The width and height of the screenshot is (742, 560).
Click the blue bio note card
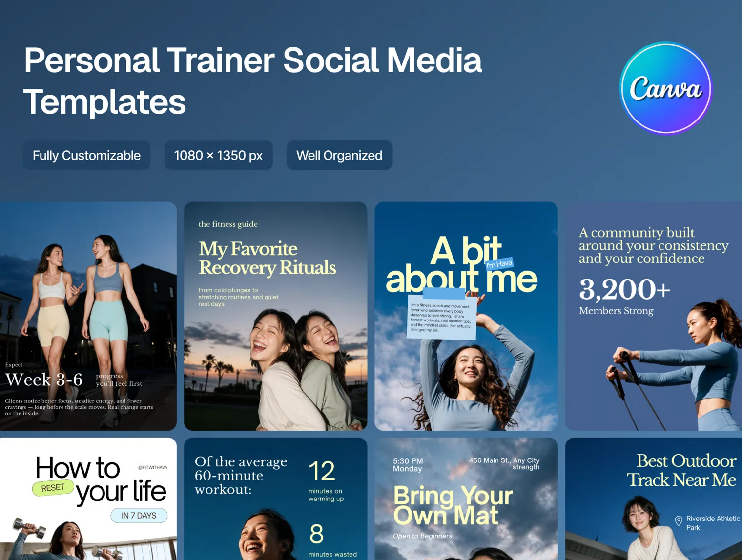(442, 316)
